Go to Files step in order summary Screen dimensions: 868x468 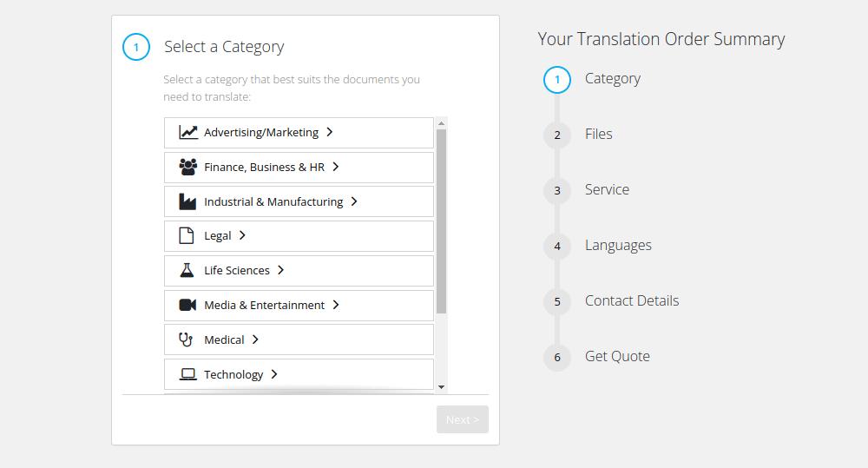click(x=598, y=134)
